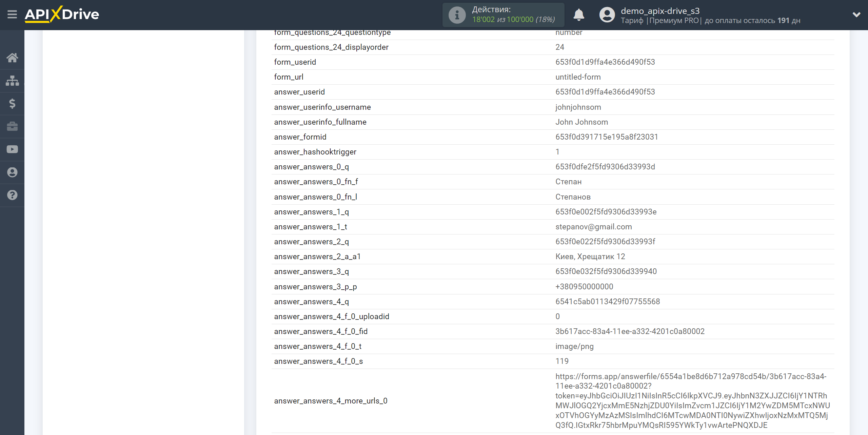Select the 653f0dfe2f5fd9306d33993d value
Viewport: 868px width, 435px height.
point(605,167)
